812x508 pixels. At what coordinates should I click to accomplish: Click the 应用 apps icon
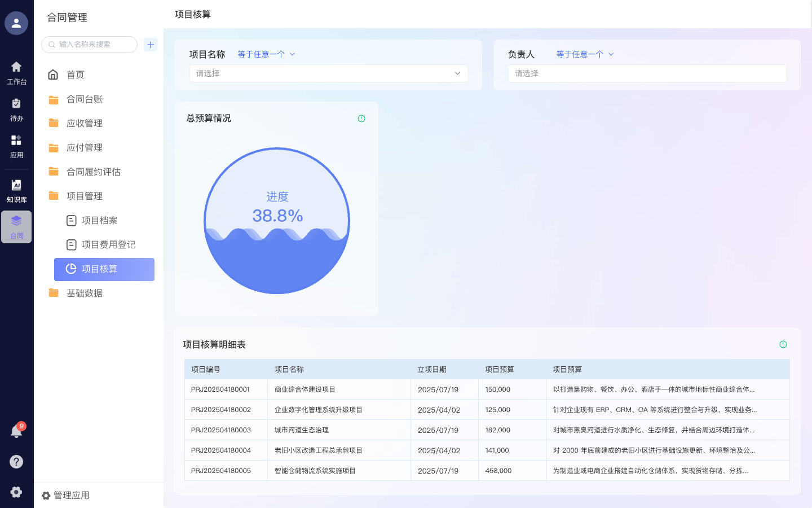click(x=16, y=146)
